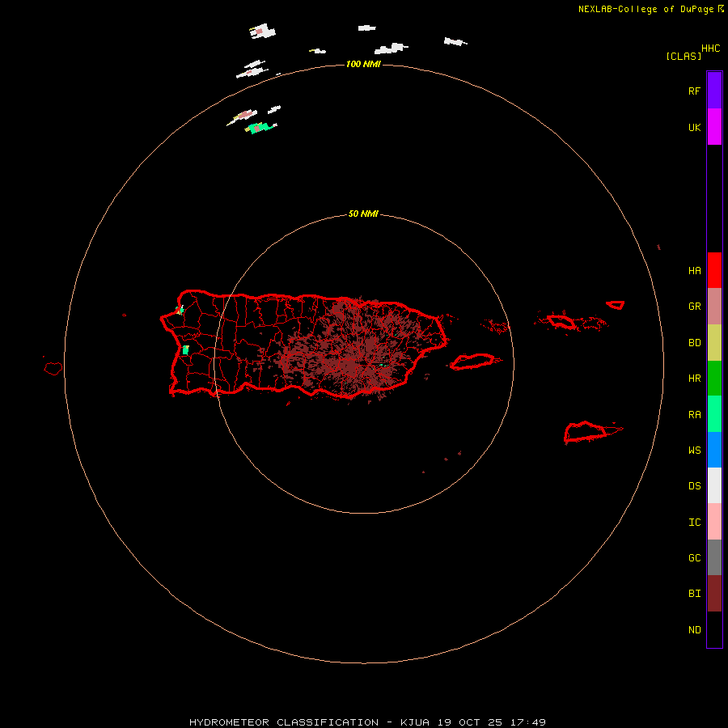
Task: Click the white DS dry snow swatch
Action: [x=714, y=485]
